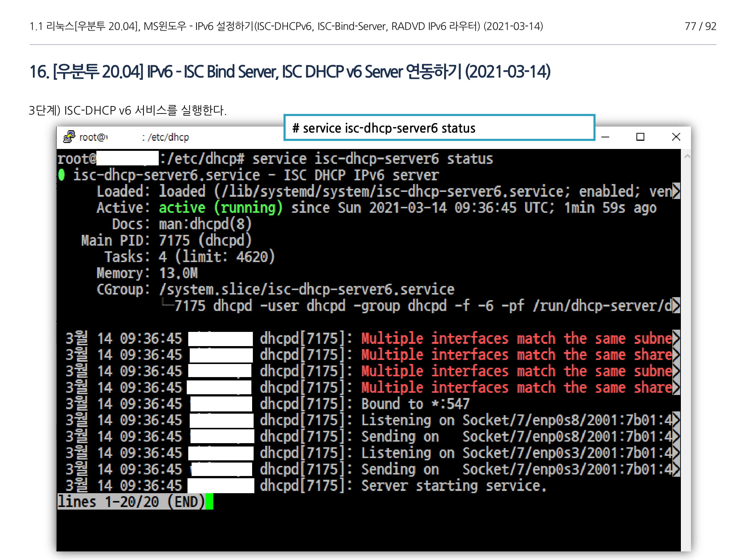Click the truncation arrow on the enp0s8 Listening line
The height and width of the screenshot is (560, 747).
coord(676,420)
